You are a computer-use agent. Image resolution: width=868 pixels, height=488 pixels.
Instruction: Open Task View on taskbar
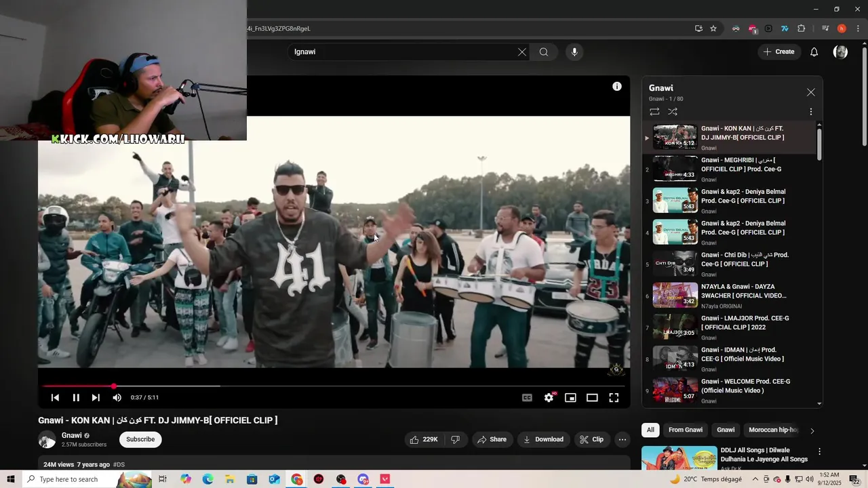point(163,479)
